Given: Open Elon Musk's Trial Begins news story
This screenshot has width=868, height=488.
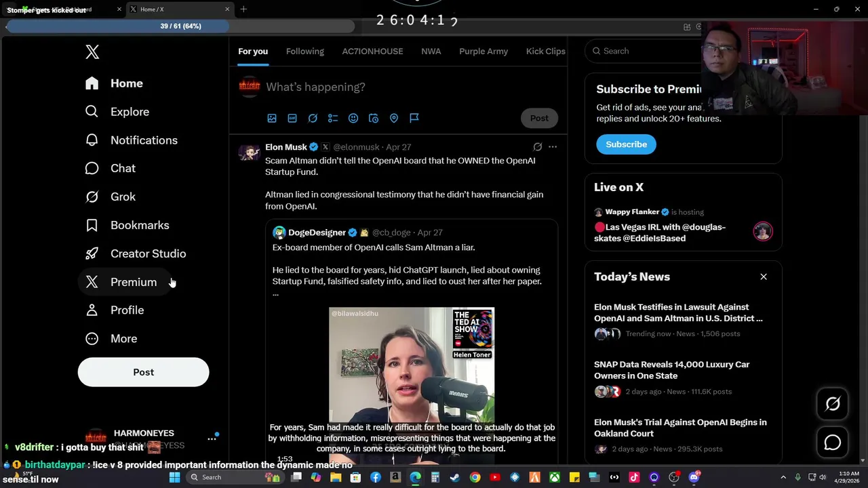Looking at the screenshot, I should point(680,428).
